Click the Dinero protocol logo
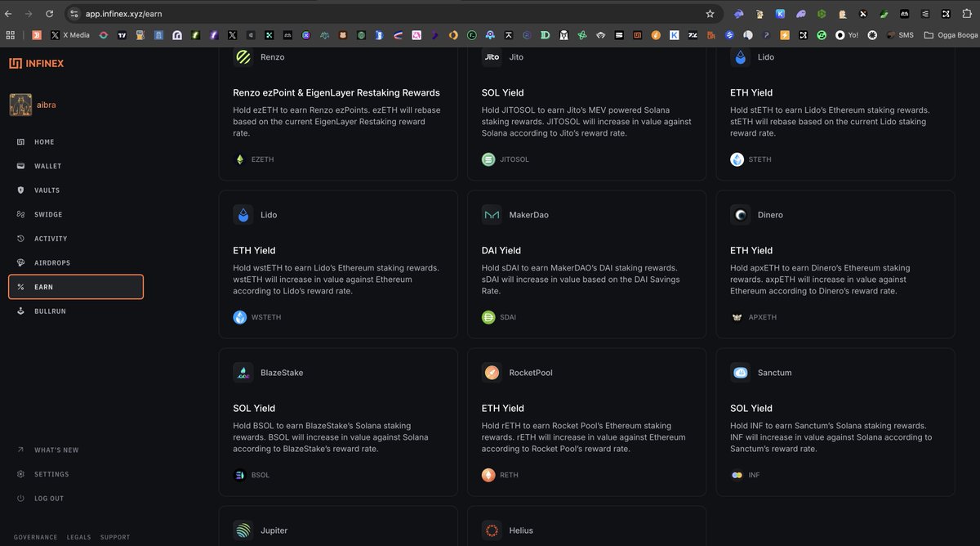980x546 pixels. (741, 215)
